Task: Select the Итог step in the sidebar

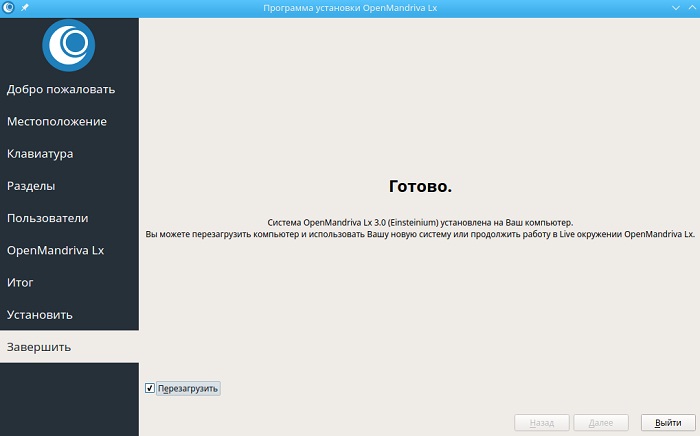Action: click(x=69, y=282)
